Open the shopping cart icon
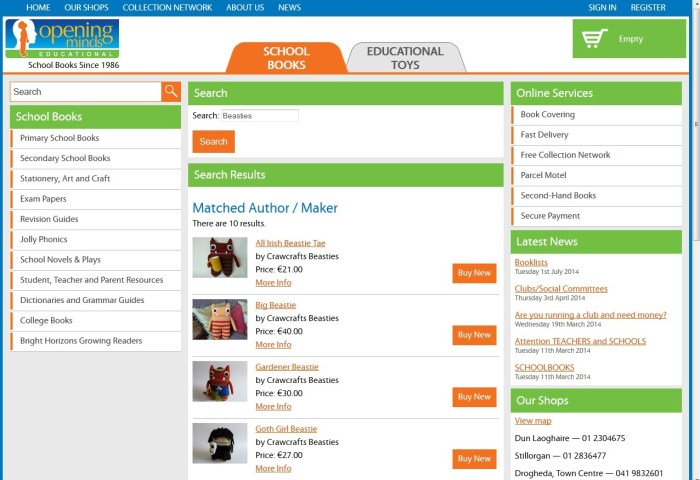 pyautogui.click(x=594, y=38)
